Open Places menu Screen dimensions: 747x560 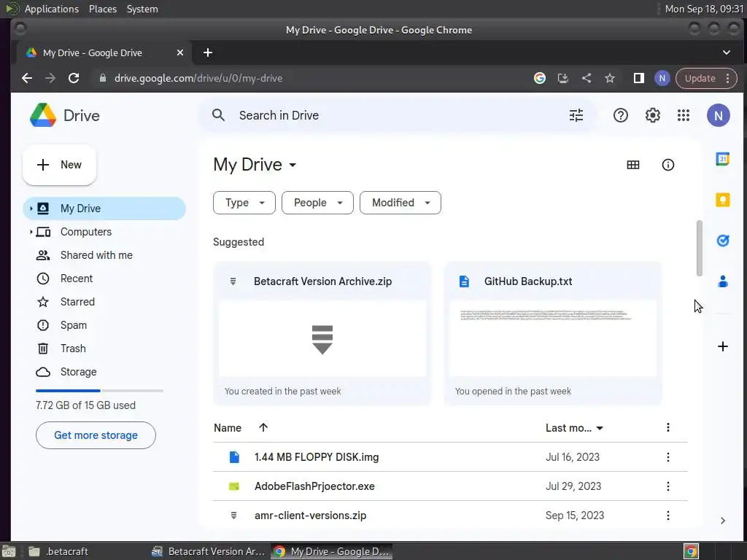point(102,9)
